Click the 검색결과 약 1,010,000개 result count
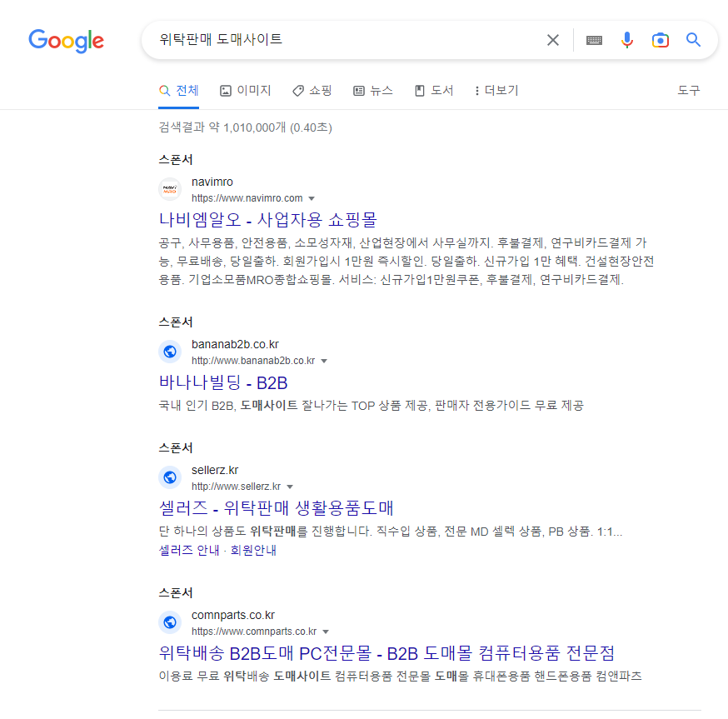This screenshot has width=728, height=719. [245, 127]
